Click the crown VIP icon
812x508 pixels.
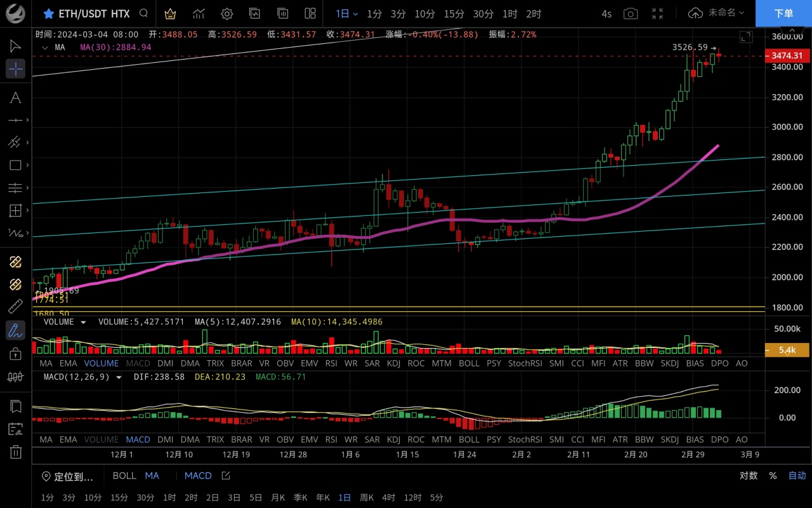(170, 13)
